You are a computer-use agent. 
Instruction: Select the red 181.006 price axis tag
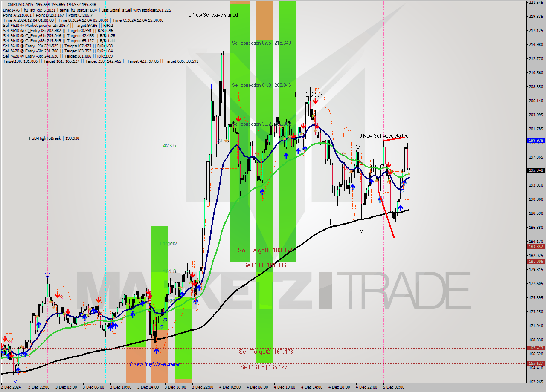pyautogui.click(x=536, y=261)
